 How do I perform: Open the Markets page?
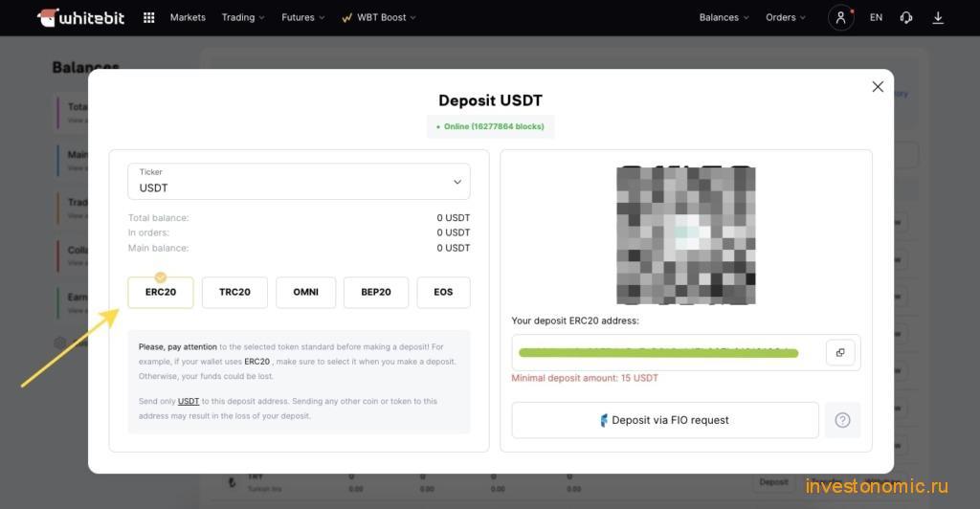coord(188,17)
